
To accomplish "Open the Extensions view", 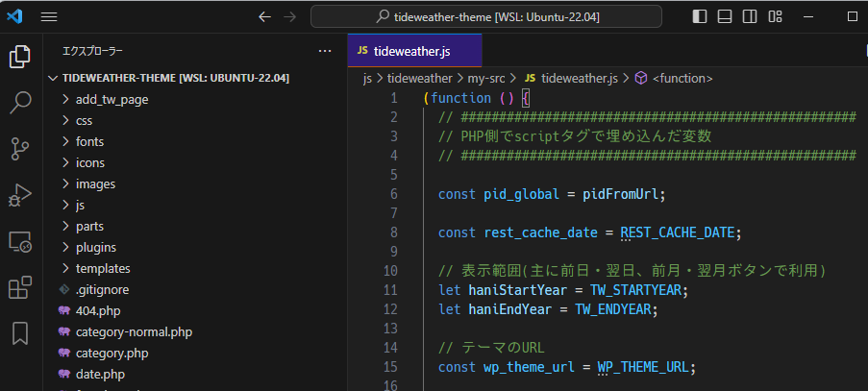I will point(19,287).
